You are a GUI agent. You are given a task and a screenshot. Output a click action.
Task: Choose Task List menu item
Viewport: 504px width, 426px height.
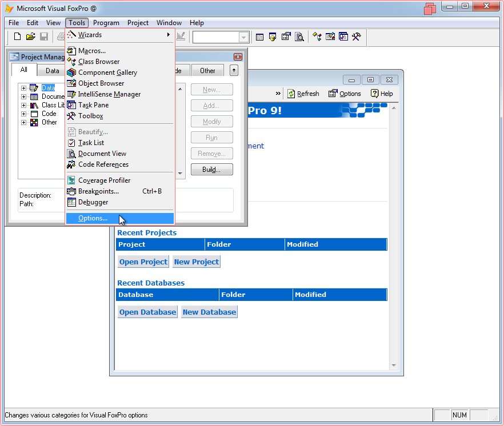120,143
